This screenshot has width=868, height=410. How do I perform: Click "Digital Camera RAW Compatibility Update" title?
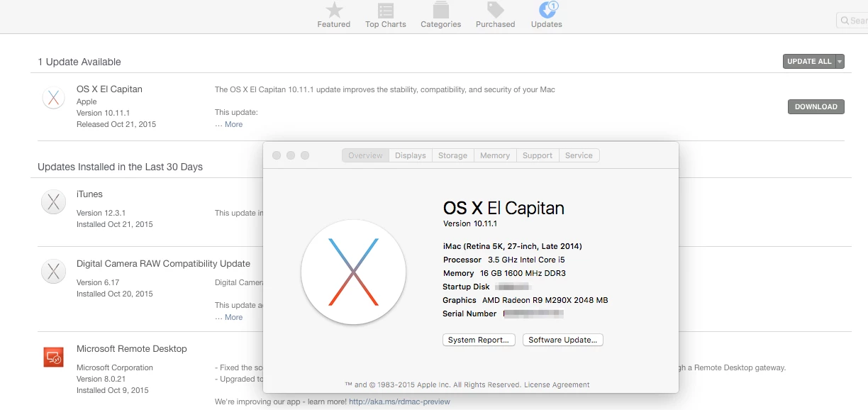tap(163, 264)
